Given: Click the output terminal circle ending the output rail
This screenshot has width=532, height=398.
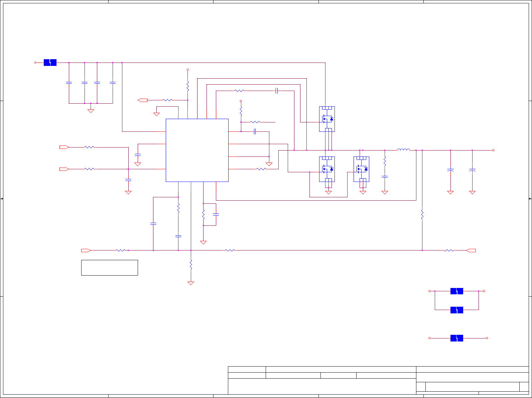Looking at the screenshot, I should tap(493, 150).
